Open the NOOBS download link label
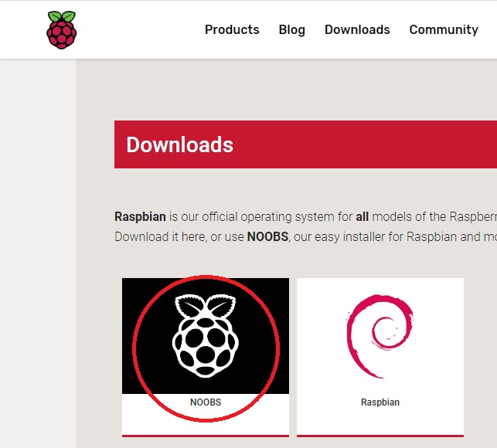The height and width of the screenshot is (448, 497). click(x=206, y=402)
